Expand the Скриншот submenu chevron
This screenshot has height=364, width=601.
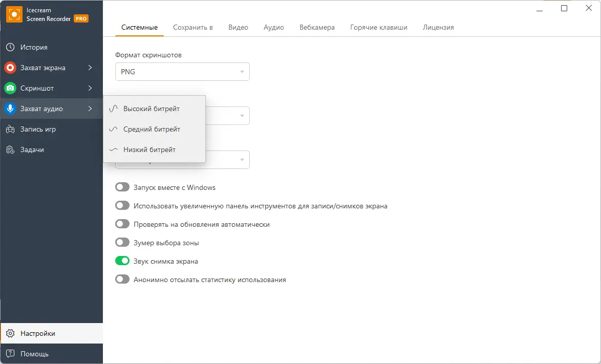tap(90, 88)
